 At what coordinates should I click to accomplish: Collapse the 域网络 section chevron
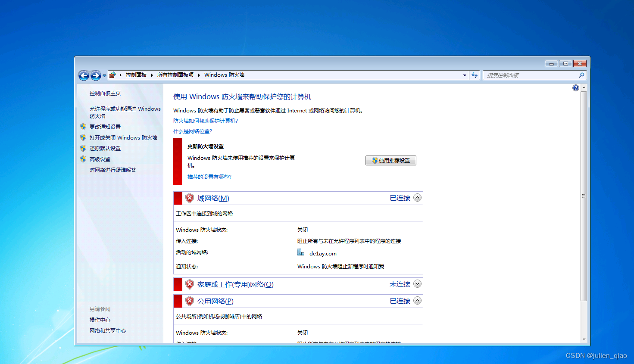click(x=417, y=198)
